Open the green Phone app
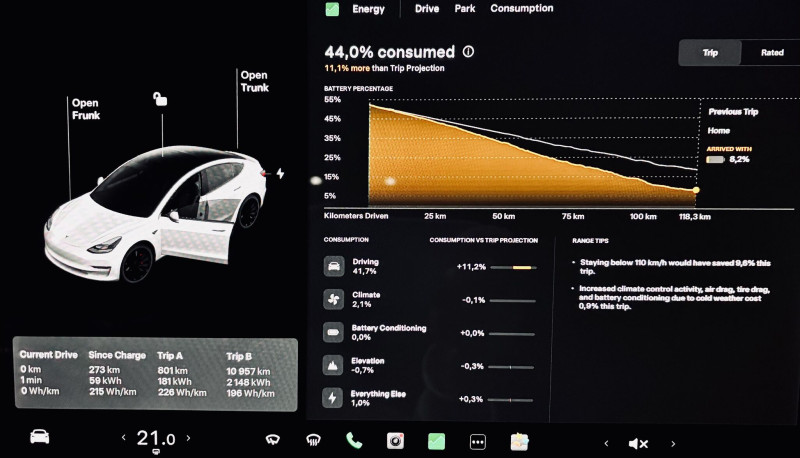The image size is (800, 458). point(354,440)
